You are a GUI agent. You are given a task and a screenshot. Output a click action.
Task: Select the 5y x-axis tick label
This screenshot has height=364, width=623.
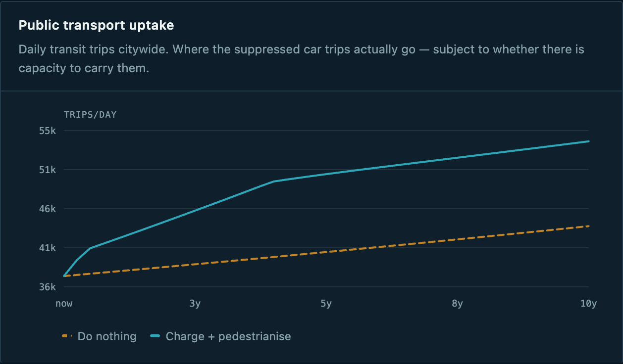click(326, 304)
